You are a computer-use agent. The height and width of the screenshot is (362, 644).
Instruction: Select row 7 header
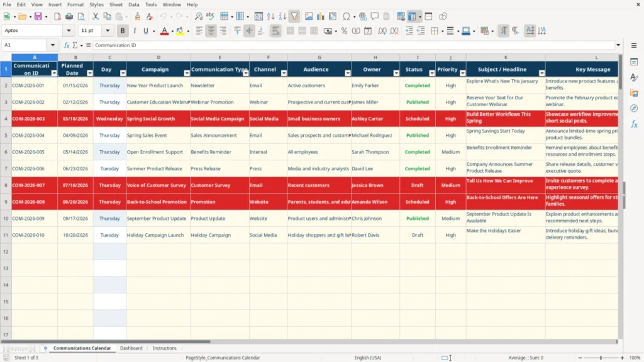6,168
